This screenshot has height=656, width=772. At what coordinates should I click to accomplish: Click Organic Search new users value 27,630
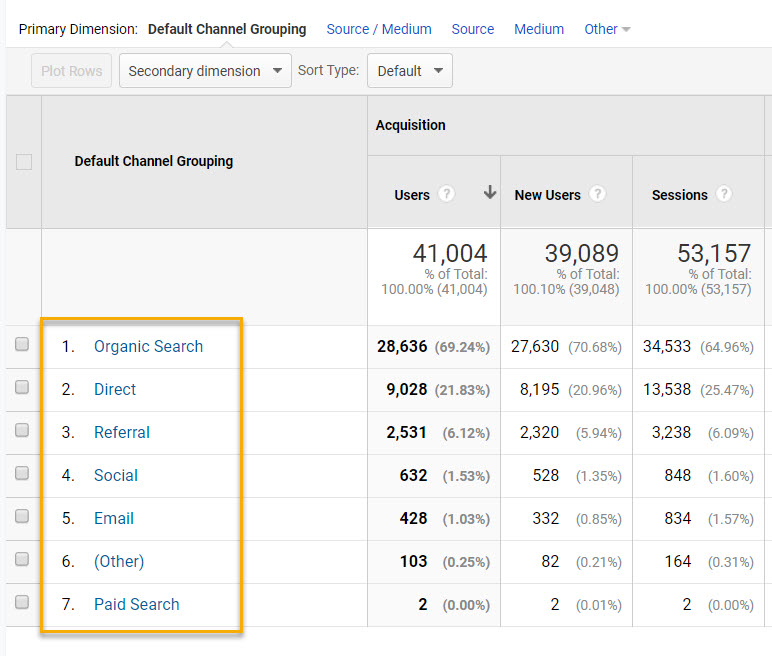pos(535,346)
